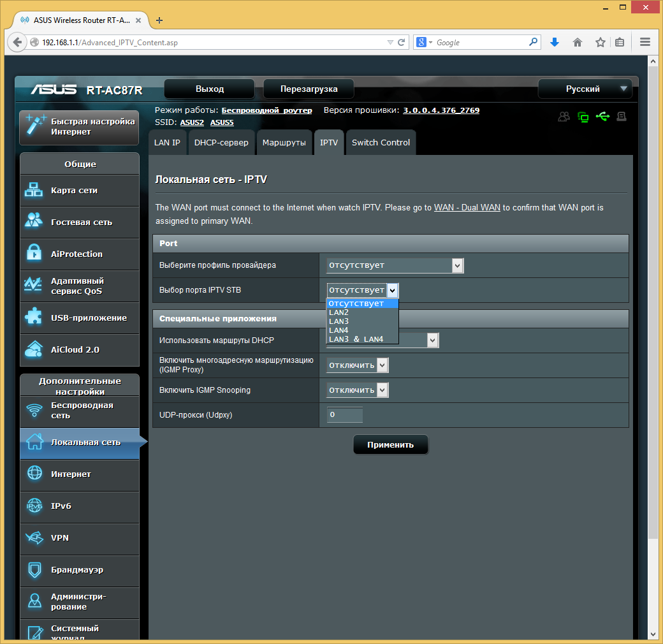Click the page scrollbar down arrow

click(653, 634)
